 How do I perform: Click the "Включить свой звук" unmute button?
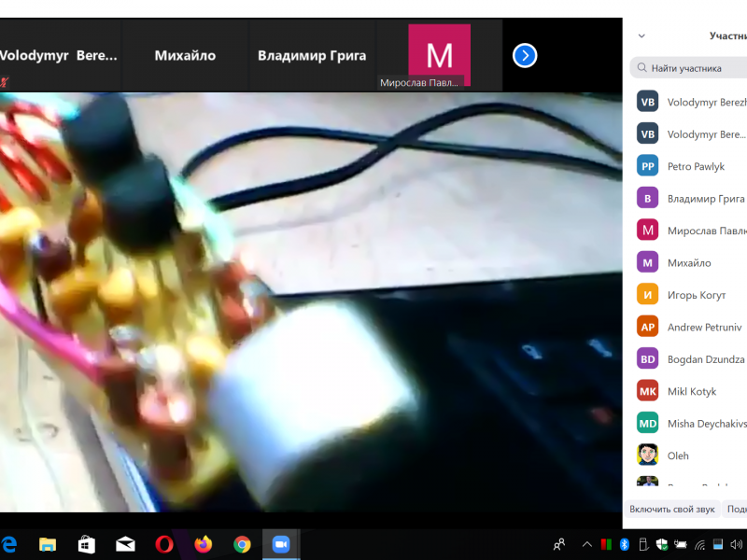[x=671, y=509]
